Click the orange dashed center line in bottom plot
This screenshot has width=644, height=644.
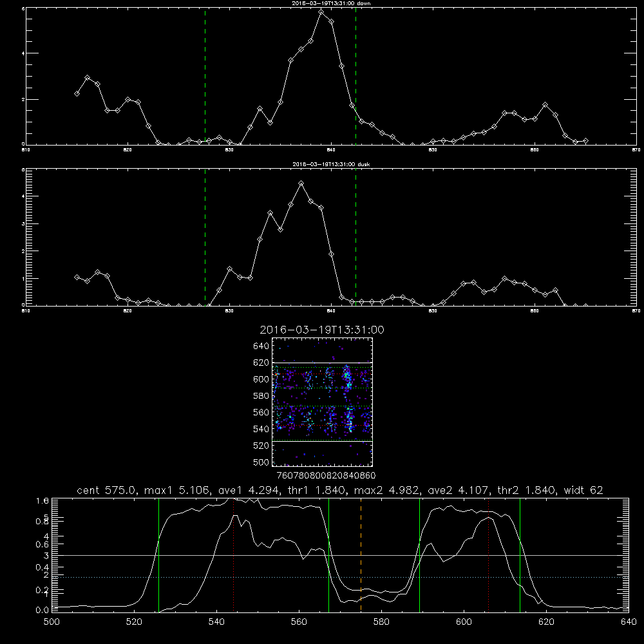coord(361,555)
